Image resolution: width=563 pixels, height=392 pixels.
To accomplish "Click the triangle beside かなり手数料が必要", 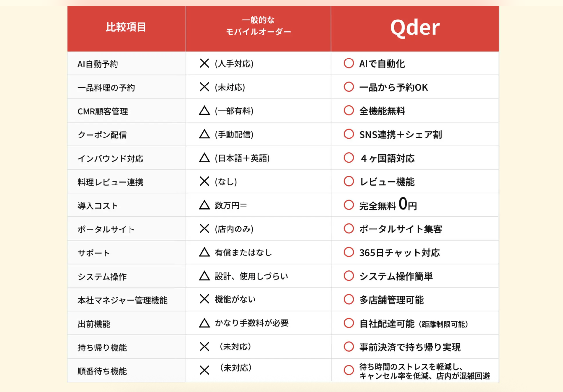I will click(x=204, y=323).
